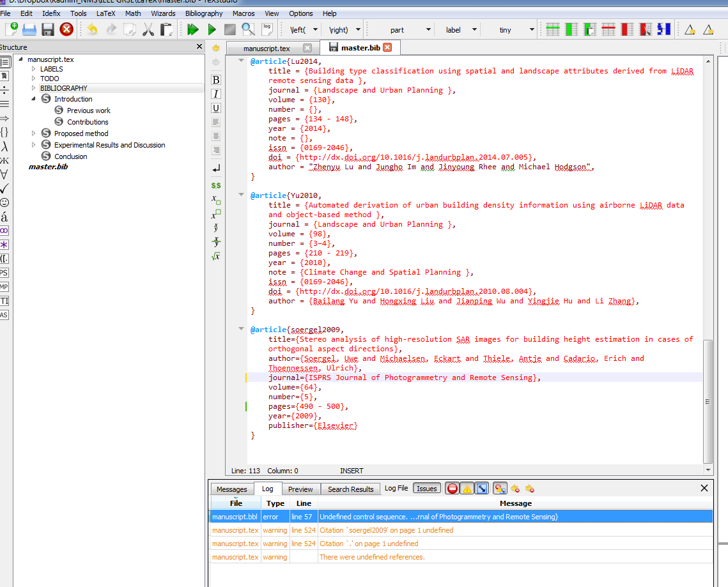Close the master.bib tab
The image size is (728, 587).
(388, 47)
